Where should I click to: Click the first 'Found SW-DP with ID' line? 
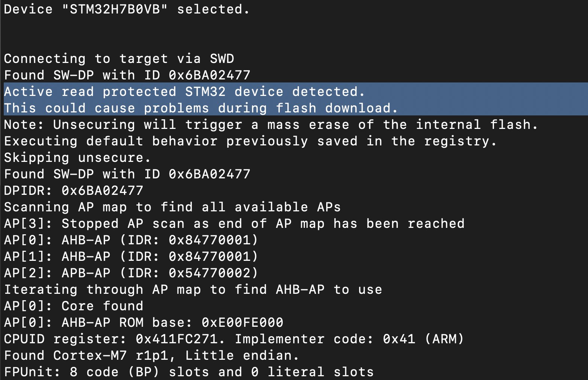pyautogui.click(x=127, y=75)
